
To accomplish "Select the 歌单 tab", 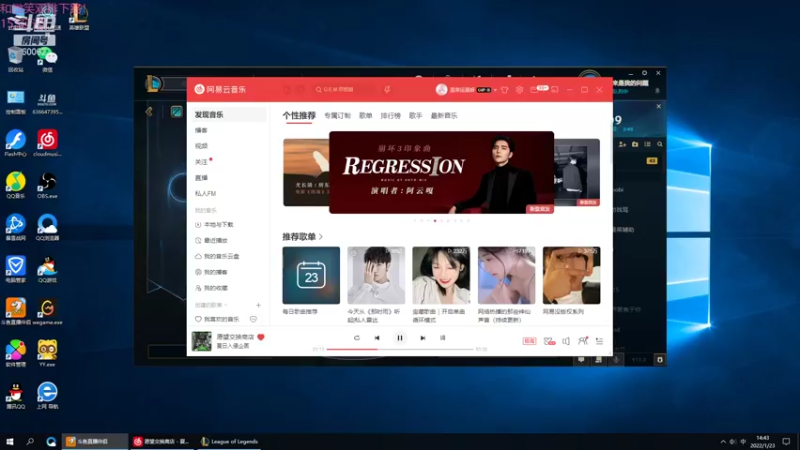I will pos(365,116).
